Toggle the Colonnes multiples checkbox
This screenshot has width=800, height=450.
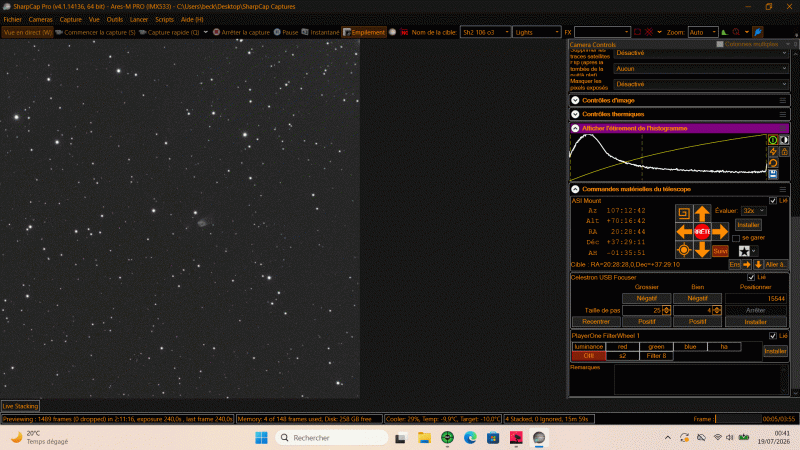[x=720, y=44]
